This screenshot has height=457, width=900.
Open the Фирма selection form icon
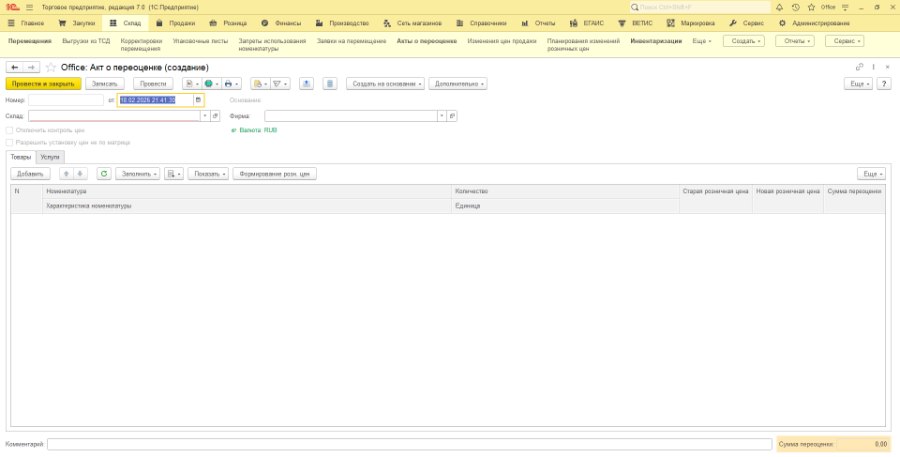coord(452,116)
